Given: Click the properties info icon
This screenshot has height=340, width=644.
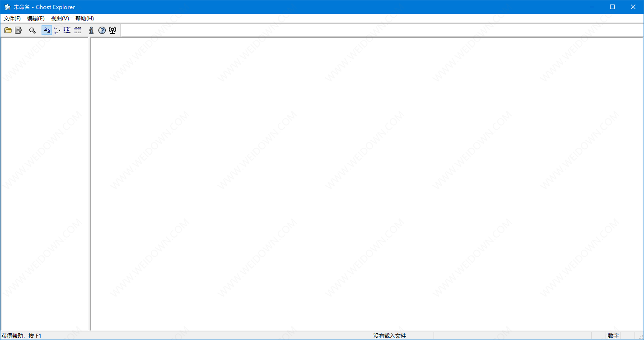Looking at the screenshot, I should pyautogui.click(x=91, y=30).
